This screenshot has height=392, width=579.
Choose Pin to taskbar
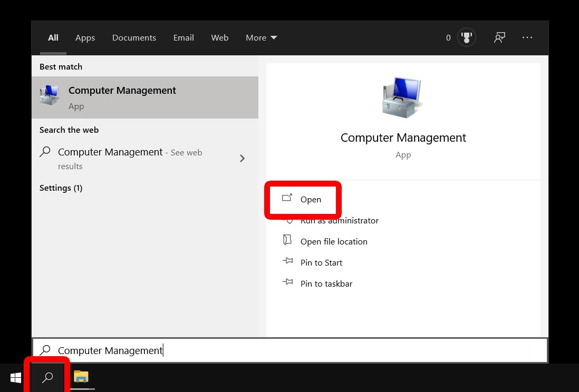[x=326, y=284]
